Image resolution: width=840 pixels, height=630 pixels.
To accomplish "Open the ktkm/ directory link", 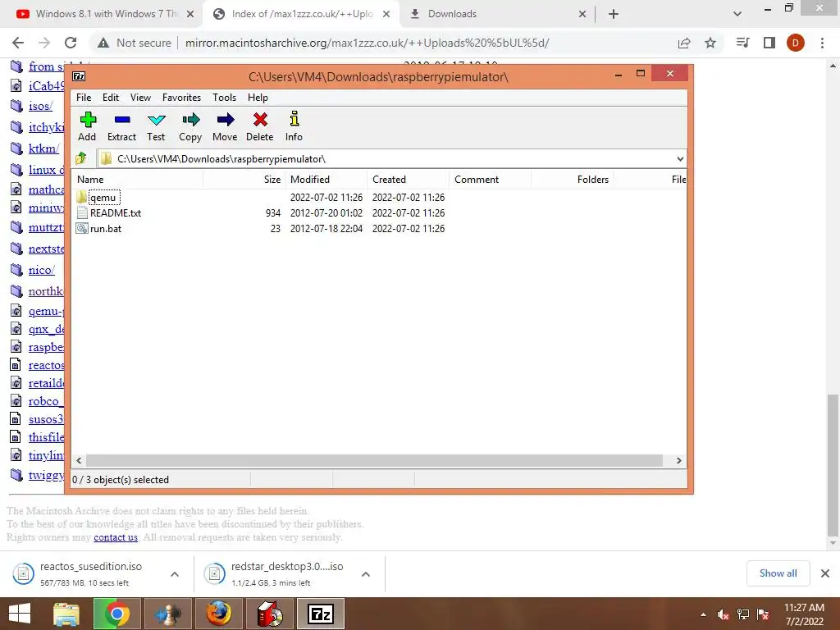I will click(x=44, y=148).
